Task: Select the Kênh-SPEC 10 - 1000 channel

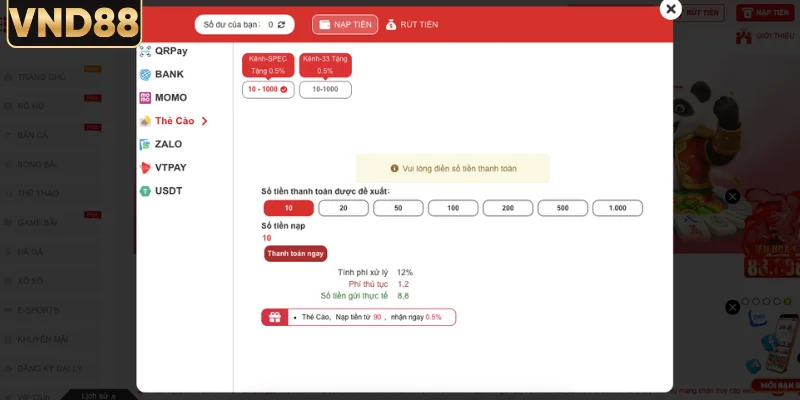Action: point(268,89)
